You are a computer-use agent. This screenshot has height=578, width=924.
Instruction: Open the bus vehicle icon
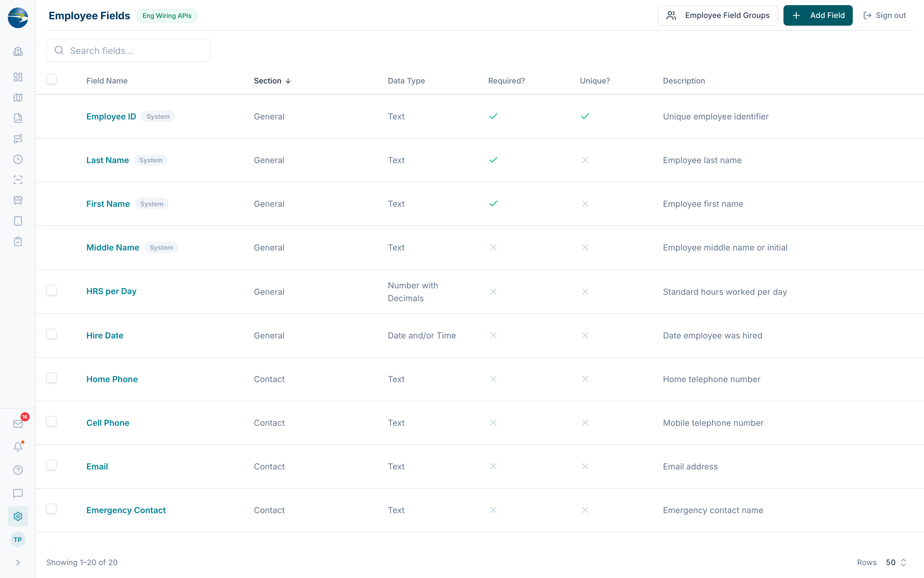tap(18, 200)
